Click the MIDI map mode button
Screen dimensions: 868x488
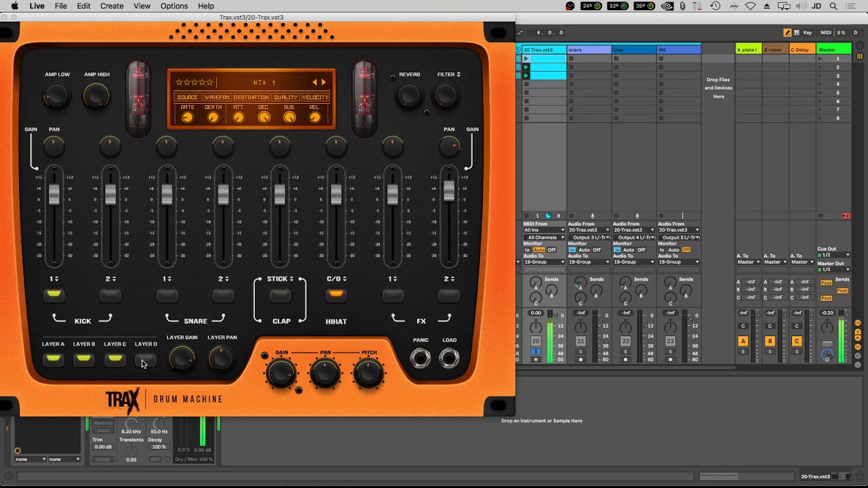[825, 33]
